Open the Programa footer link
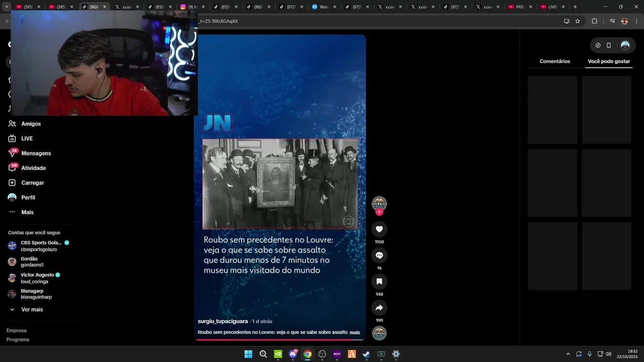Viewport: 644px width, 362px height. tap(18, 339)
